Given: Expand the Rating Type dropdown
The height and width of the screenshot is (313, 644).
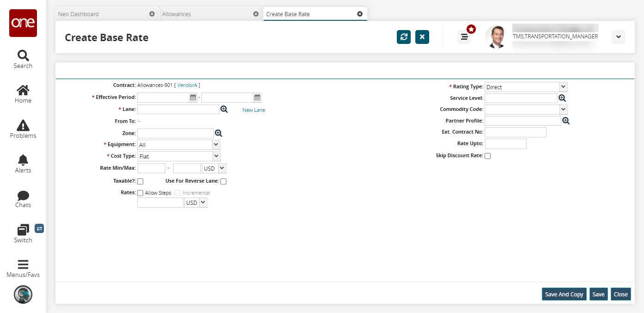Looking at the screenshot, I should pyautogui.click(x=563, y=87).
